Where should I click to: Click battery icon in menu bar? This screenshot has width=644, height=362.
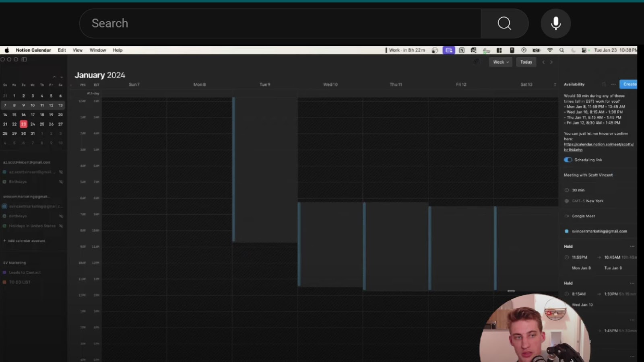536,50
